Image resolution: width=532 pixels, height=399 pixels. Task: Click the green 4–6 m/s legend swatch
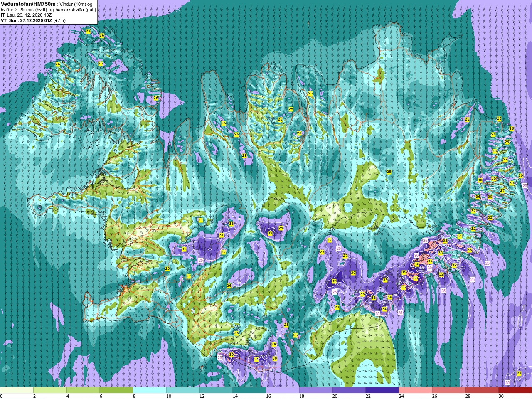(x=83, y=390)
